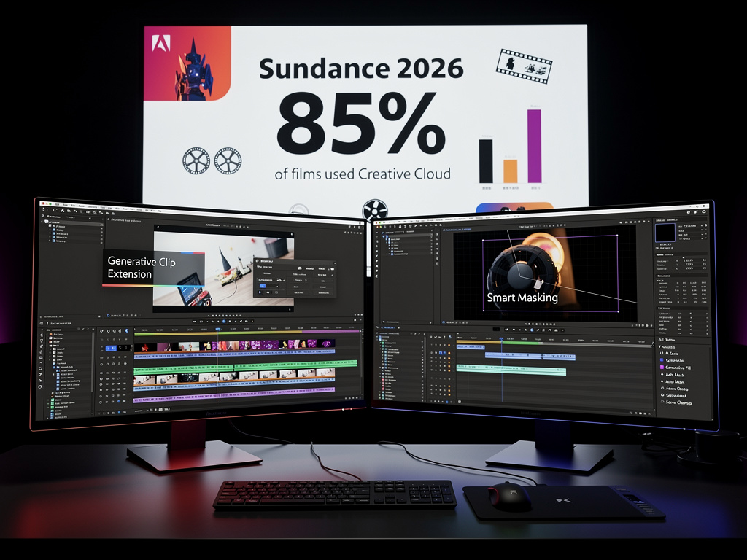Click the Auto Mask effect icon in the effects list

[x=662, y=376]
